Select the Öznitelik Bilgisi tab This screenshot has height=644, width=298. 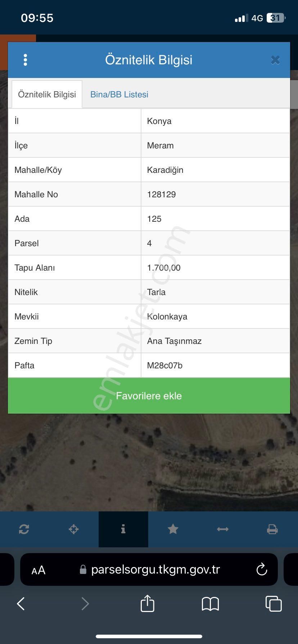(47, 95)
